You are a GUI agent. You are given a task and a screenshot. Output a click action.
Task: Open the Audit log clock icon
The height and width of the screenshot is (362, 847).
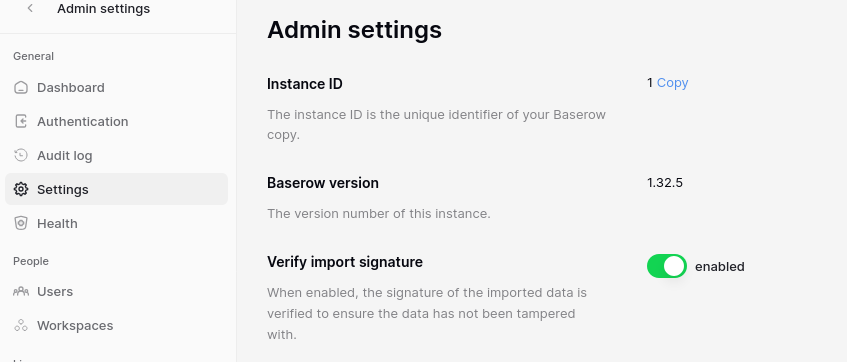(x=21, y=156)
